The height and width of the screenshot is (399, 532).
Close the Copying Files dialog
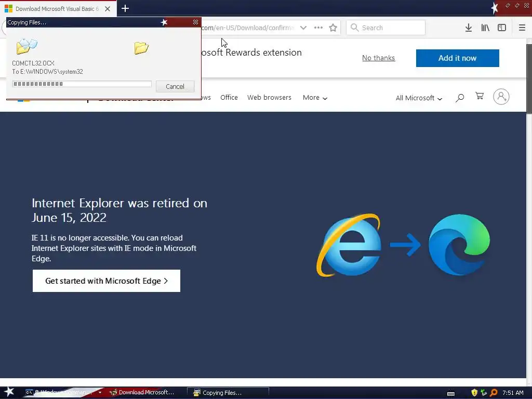[x=195, y=22]
